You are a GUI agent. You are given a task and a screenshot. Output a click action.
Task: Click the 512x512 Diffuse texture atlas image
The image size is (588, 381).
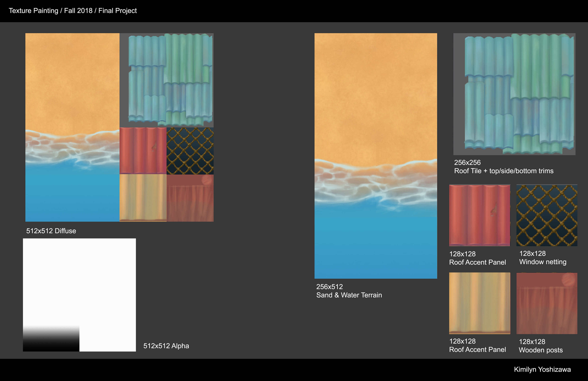[x=119, y=127]
